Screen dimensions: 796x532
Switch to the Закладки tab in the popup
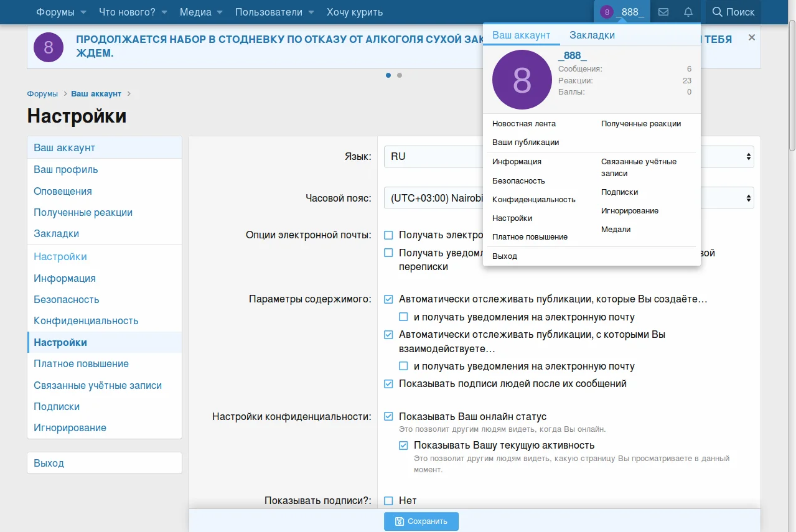[592, 35]
